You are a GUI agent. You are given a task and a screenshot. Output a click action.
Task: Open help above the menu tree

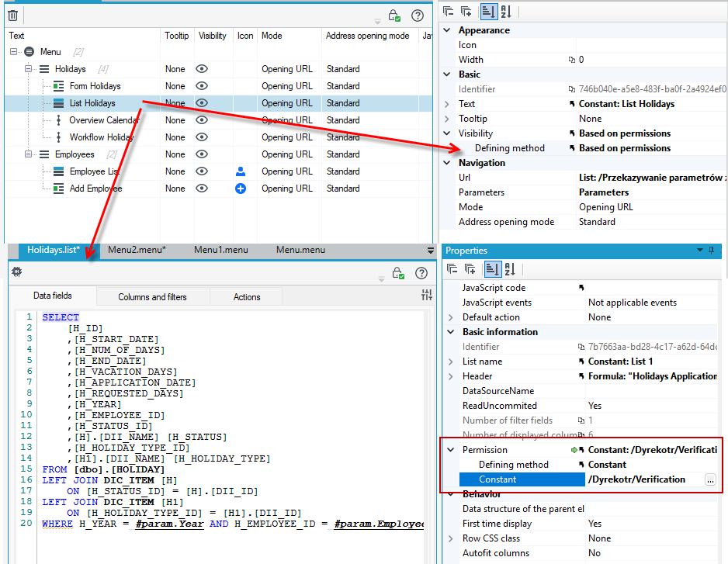click(x=418, y=16)
